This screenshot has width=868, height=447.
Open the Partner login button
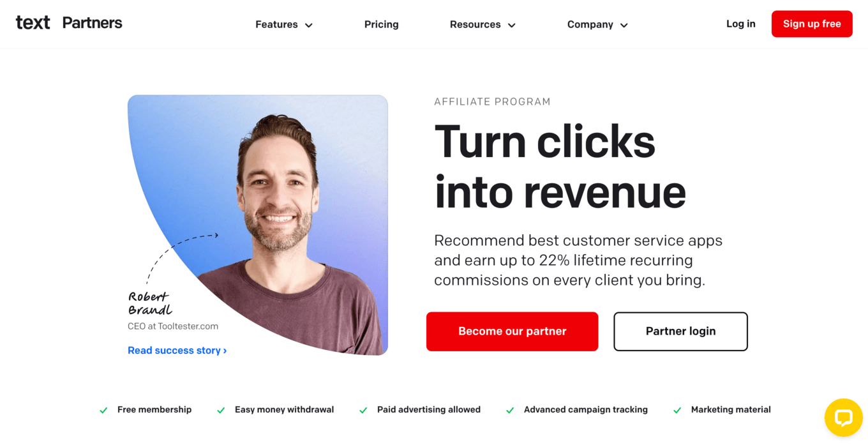(681, 331)
